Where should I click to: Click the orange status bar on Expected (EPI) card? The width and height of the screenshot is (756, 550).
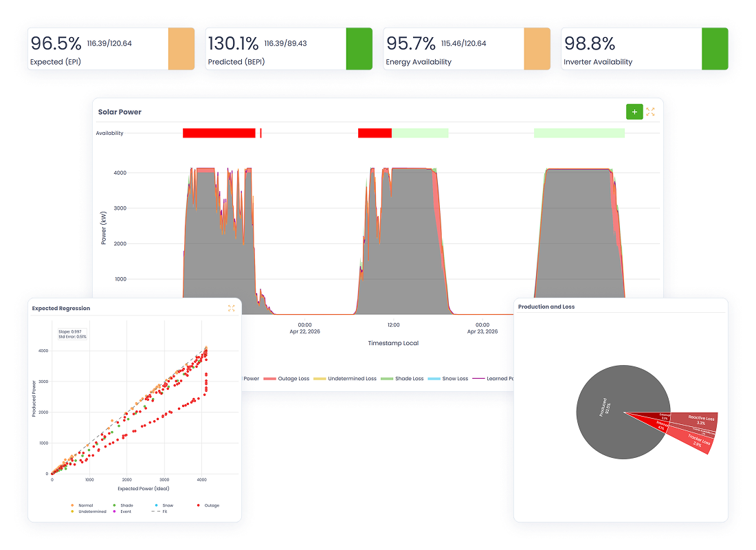[181, 49]
